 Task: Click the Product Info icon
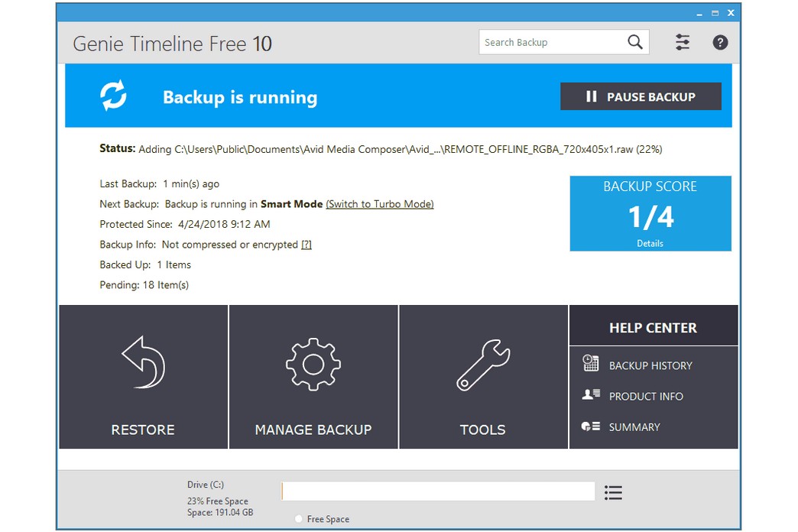click(590, 395)
